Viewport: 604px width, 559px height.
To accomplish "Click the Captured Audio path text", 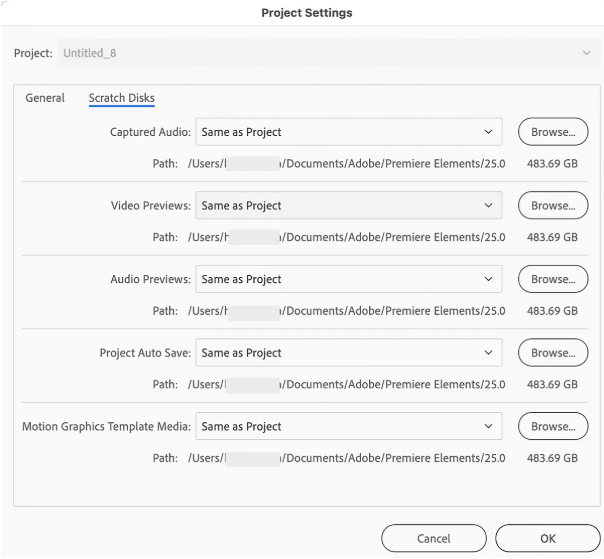I will (346, 164).
